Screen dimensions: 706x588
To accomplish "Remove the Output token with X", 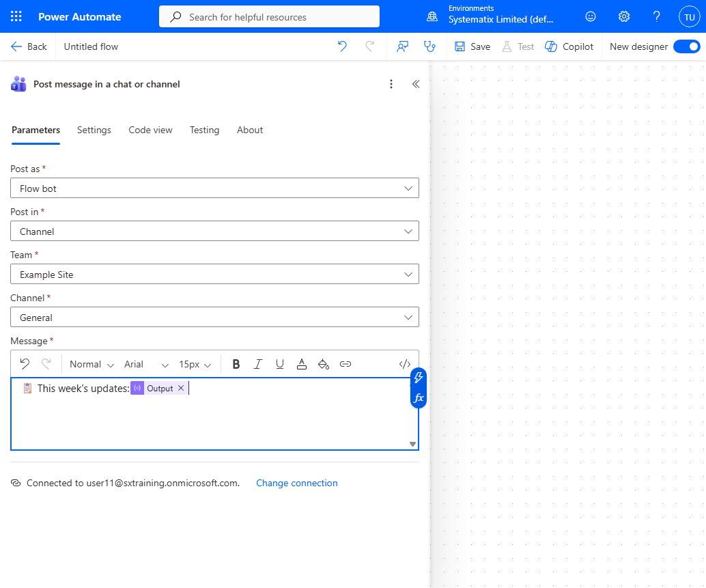I will click(x=181, y=388).
